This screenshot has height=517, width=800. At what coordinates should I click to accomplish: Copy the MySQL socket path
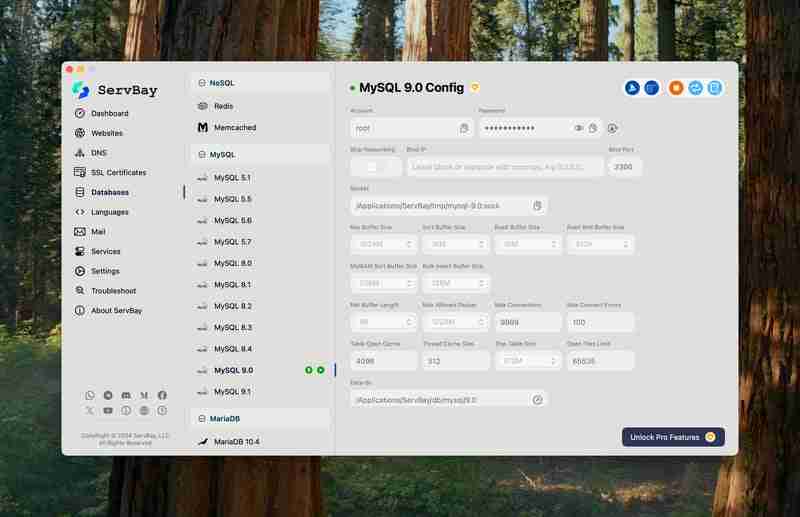[x=537, y=205]
